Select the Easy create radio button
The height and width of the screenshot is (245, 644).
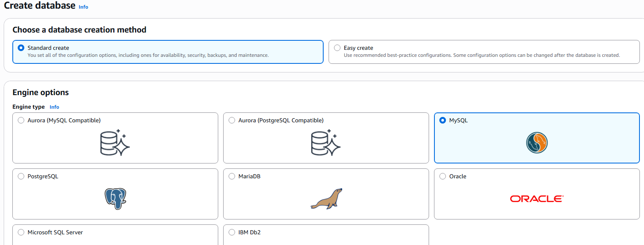(337, 48)
